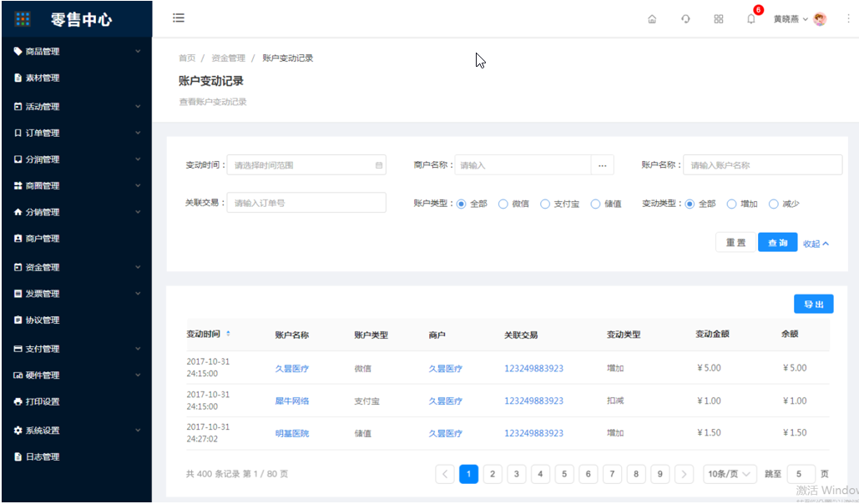Go to page 2 in pagination
Screen dimensions: 859x504
click(x=493, y=474)
